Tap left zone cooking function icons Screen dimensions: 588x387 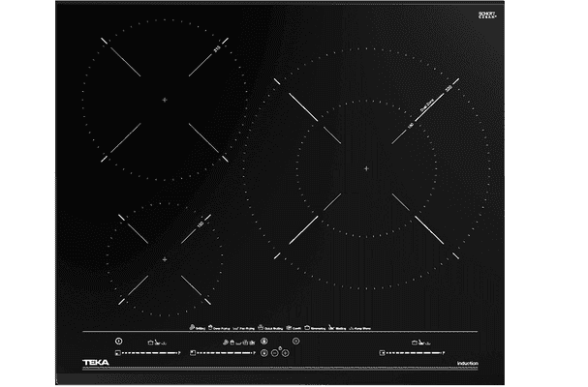coord(157,342)
